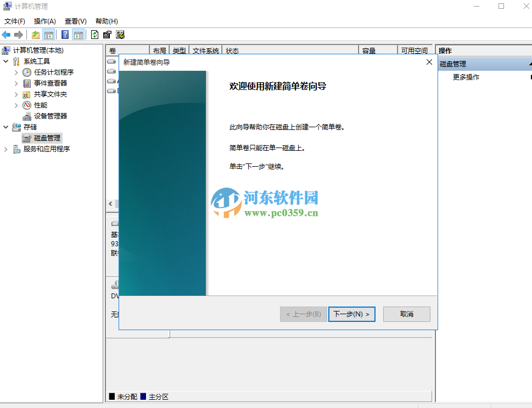
Task: Click 取消 to cancel the wizard
Action: [x=406, y=314]
